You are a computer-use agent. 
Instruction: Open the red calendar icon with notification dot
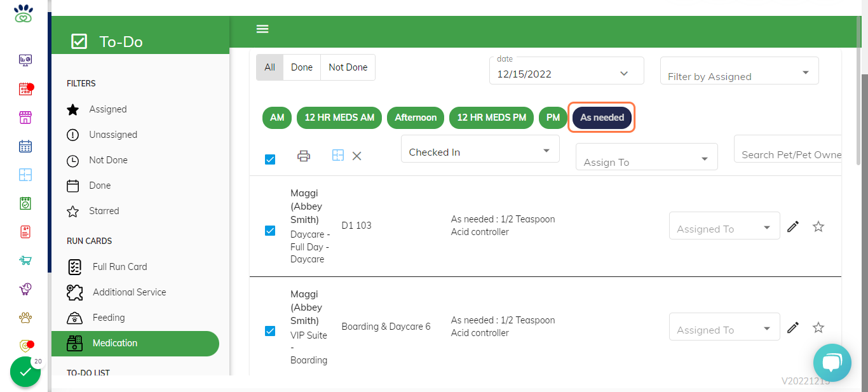(x=25, y=89)
